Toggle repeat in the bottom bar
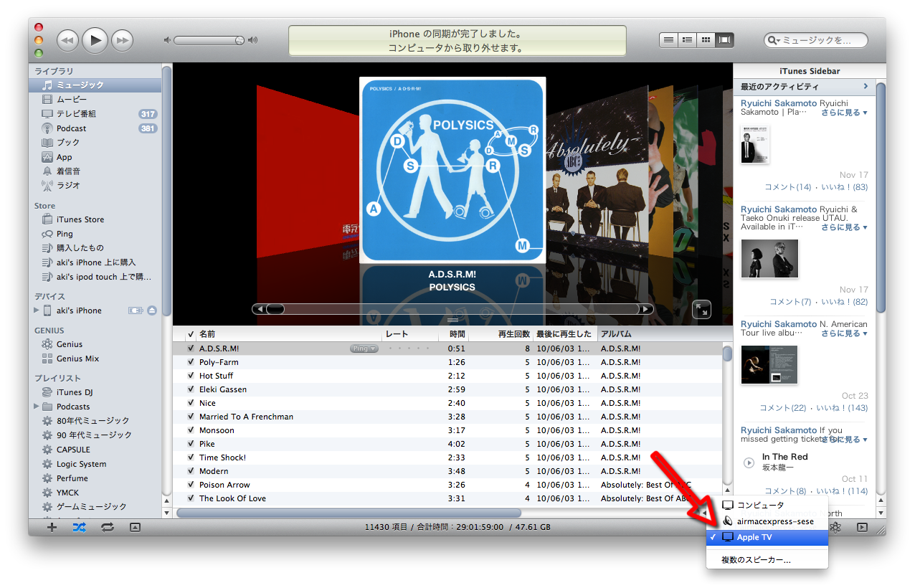The image size is (915, 588). pyautogui.click(x=107, y=527)
